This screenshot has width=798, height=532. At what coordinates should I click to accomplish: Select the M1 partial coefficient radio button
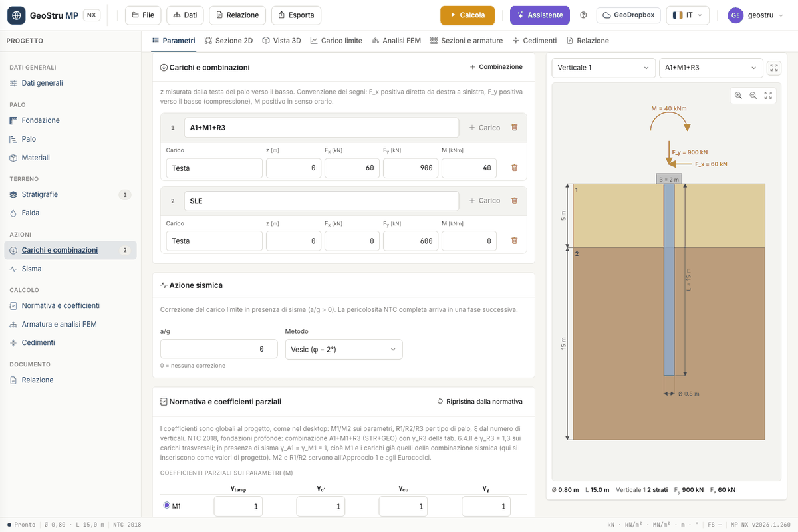pyautogui.click(x=167, y=506)
